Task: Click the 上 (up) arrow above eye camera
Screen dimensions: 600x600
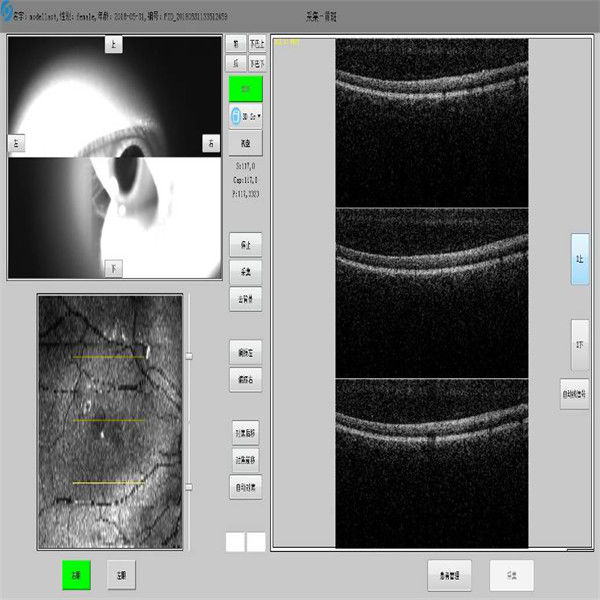Action: pyautogui.click(x=114, y=45)
